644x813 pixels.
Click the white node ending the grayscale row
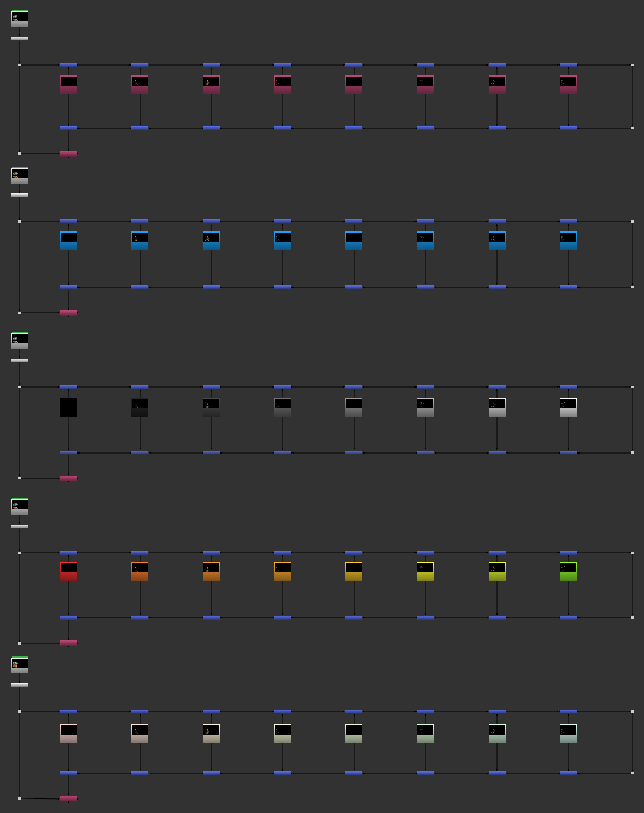(568, 408)
